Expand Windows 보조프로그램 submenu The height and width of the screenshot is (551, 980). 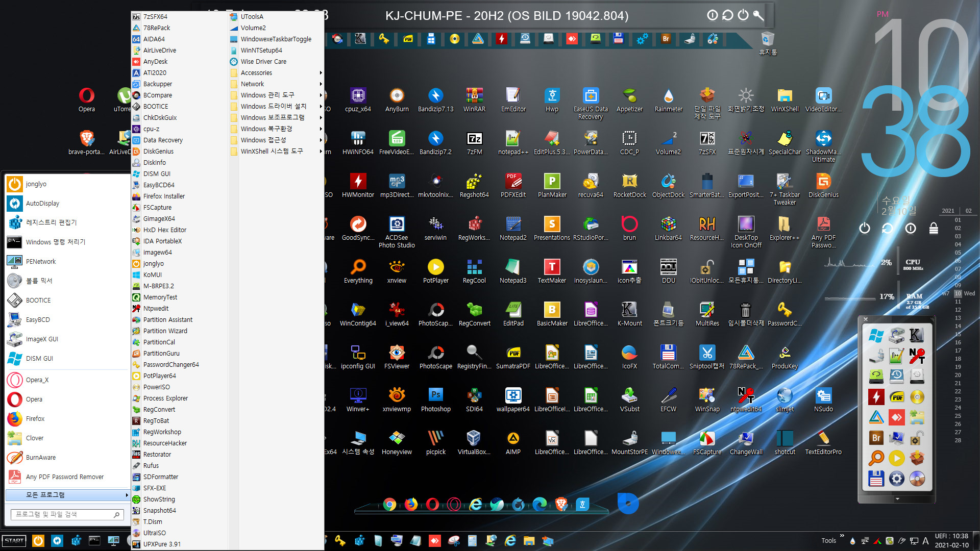276,118
